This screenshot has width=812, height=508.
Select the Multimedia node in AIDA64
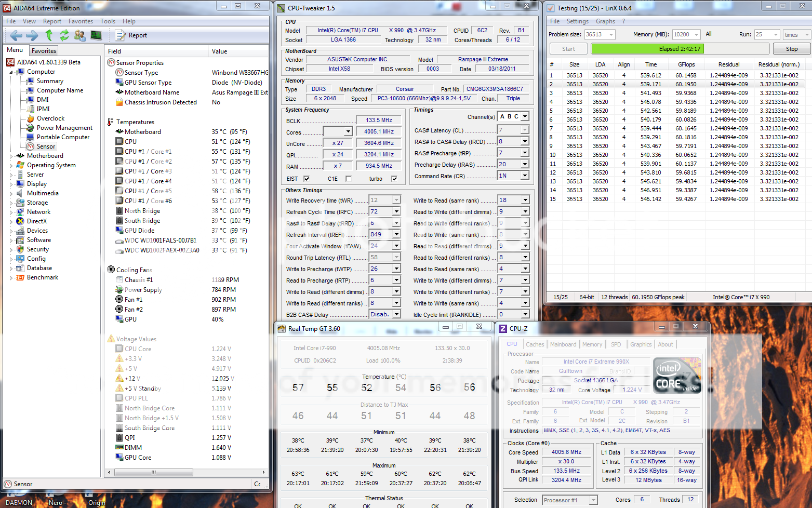click(x=43, y=193)
